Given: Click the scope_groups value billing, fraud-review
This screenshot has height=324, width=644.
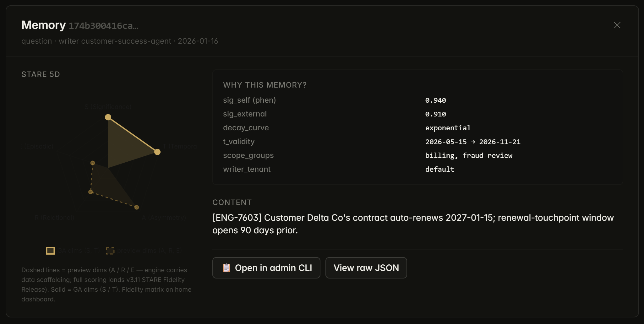Looking at the screenshot, I should (x=469, y=156).
